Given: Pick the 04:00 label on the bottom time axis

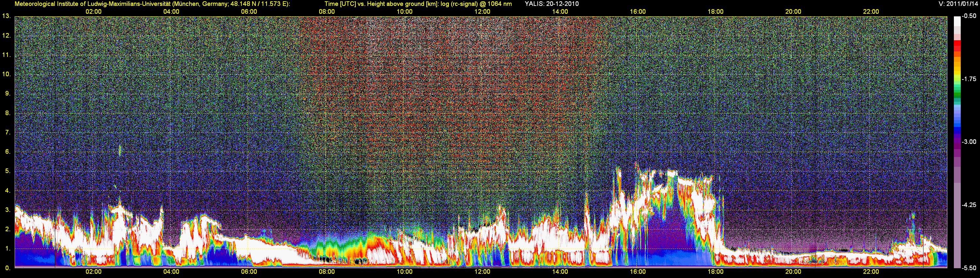Looking at the screenshot, I should click(171, 272).
